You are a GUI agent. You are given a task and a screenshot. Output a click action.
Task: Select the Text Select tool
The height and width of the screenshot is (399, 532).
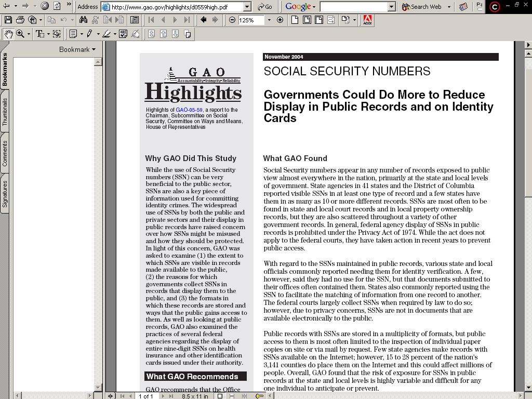(39, 34)
